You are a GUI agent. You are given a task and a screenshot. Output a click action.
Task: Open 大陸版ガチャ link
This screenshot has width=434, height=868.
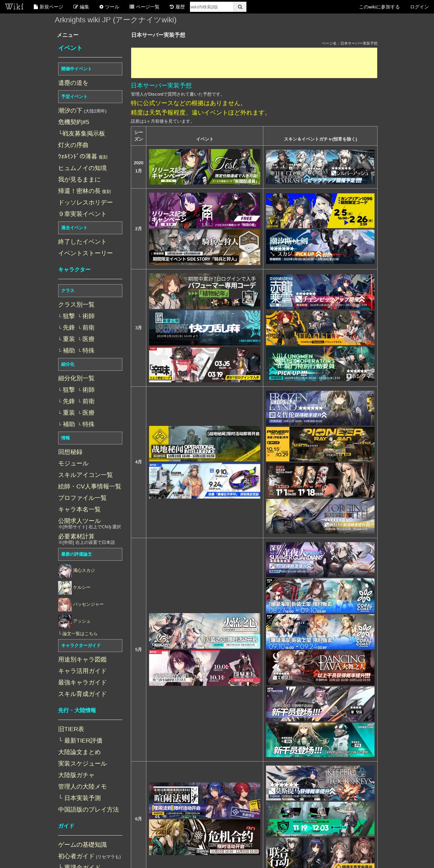click(x=76, y=775)
